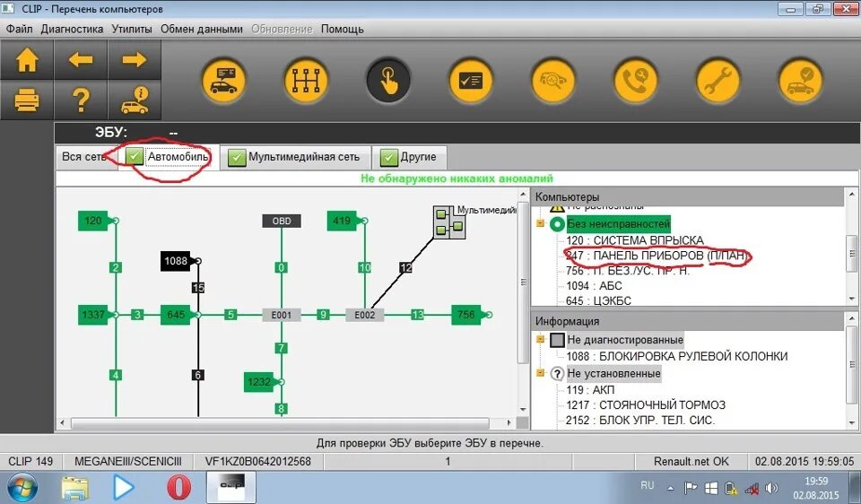
Task: Open the car check-complete round icon
Action: pyautogui.click(x=801, y=81)
